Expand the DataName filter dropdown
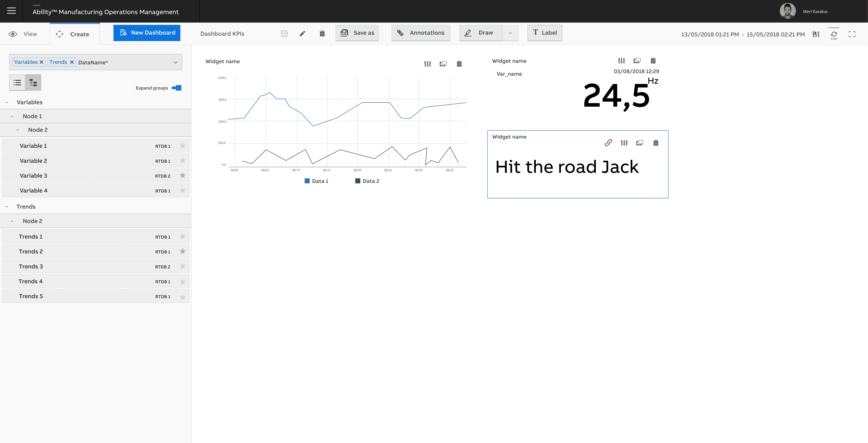The height and width of the screenshot is (443, 868). (175, 62)
